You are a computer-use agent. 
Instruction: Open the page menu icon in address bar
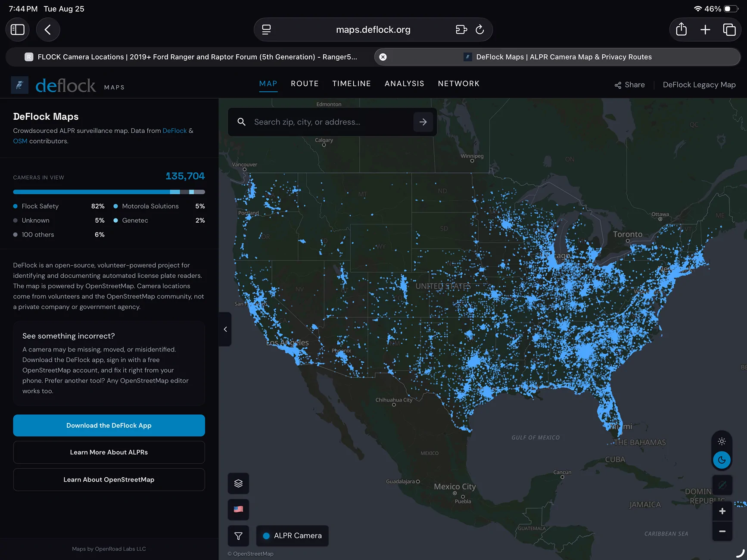coord(266,30)
